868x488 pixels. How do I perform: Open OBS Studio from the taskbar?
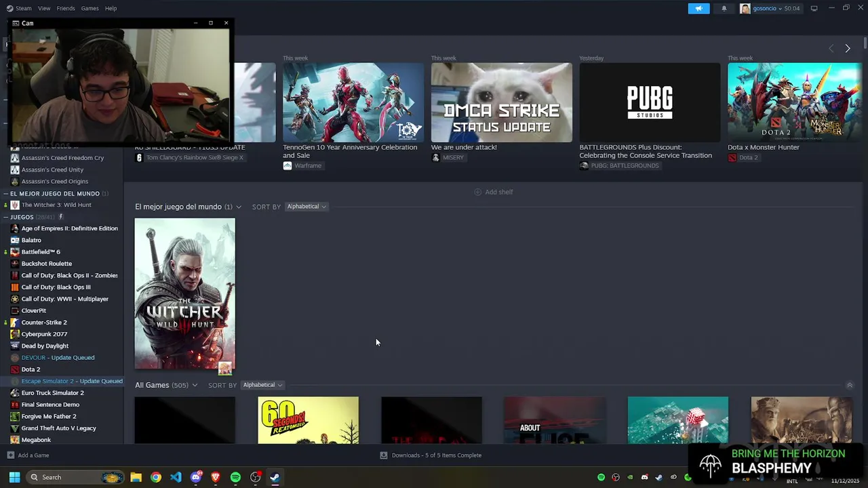(x=256, y=477)
